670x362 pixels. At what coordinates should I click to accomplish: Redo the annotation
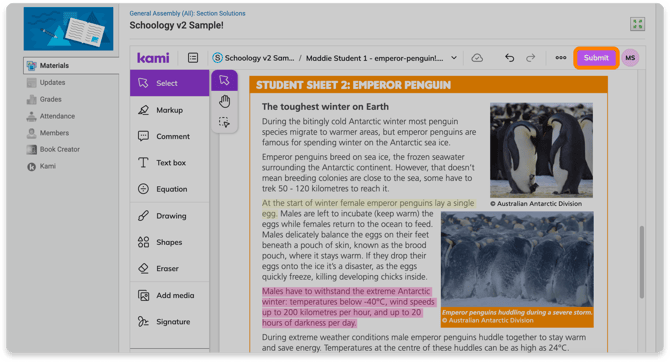[530, 58]
